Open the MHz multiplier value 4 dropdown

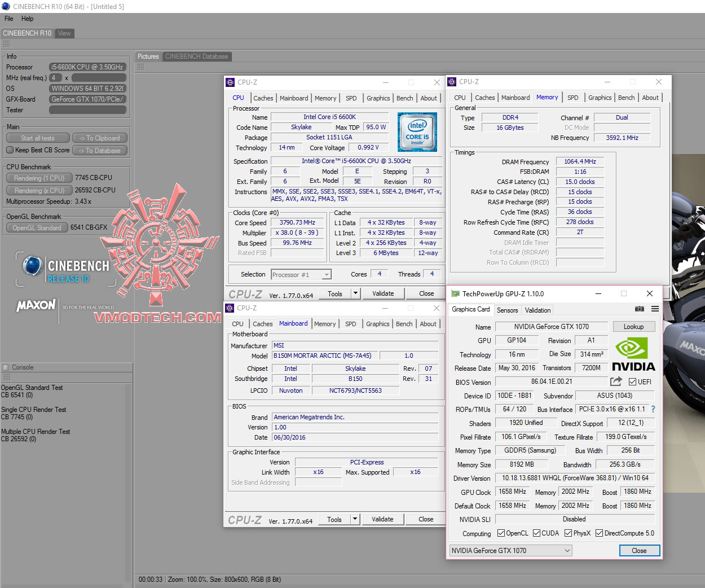click(55, 78)
